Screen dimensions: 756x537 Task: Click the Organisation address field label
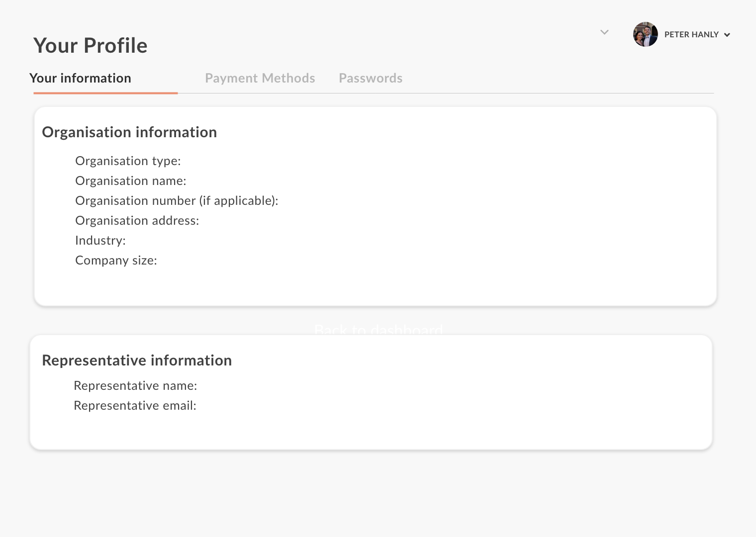[x=137, y=221]
